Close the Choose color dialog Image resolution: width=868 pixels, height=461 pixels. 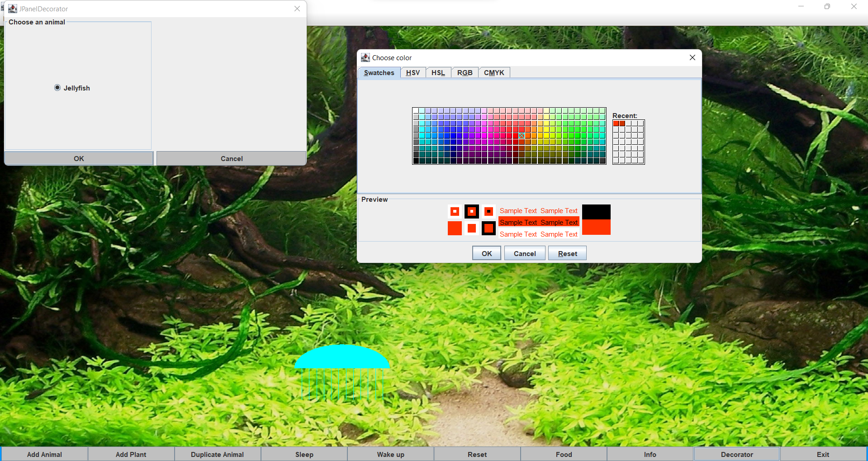692,57
